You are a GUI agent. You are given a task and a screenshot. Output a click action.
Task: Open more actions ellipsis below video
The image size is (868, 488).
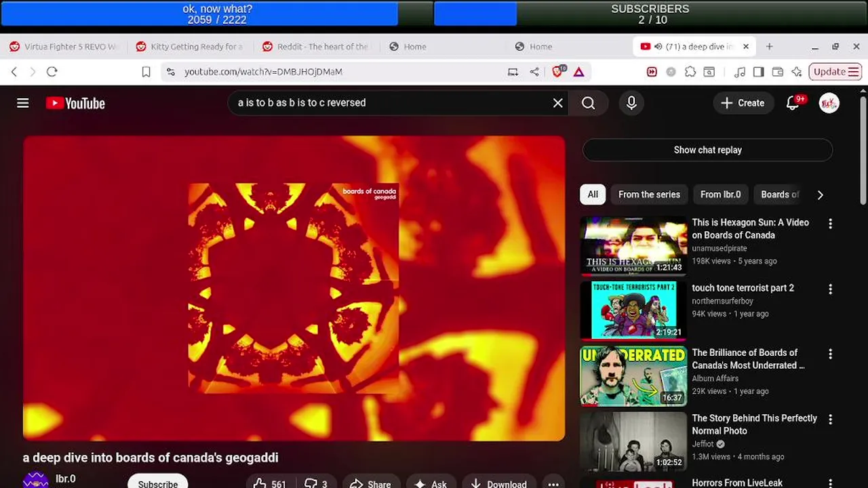(553, 483)
